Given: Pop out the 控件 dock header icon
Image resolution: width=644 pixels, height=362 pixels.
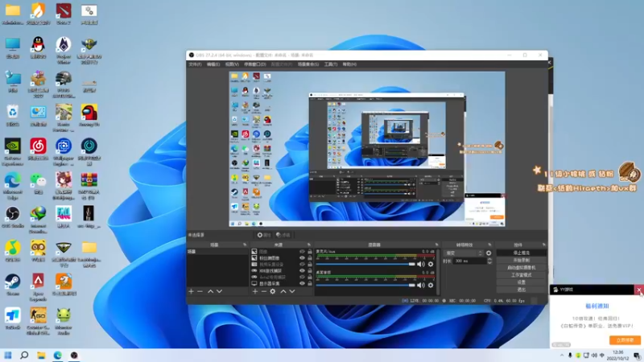Looking at the screenshot, I should [544, 245].
